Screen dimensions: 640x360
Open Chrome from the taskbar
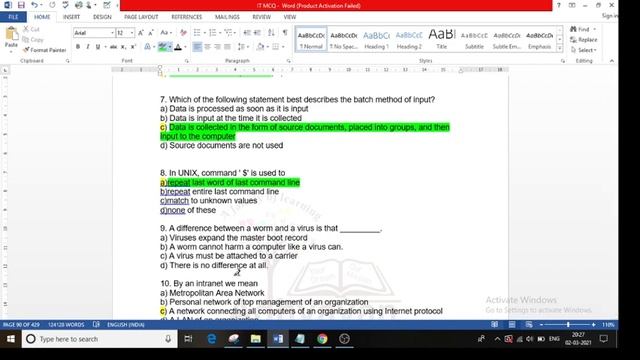[322, 339]
